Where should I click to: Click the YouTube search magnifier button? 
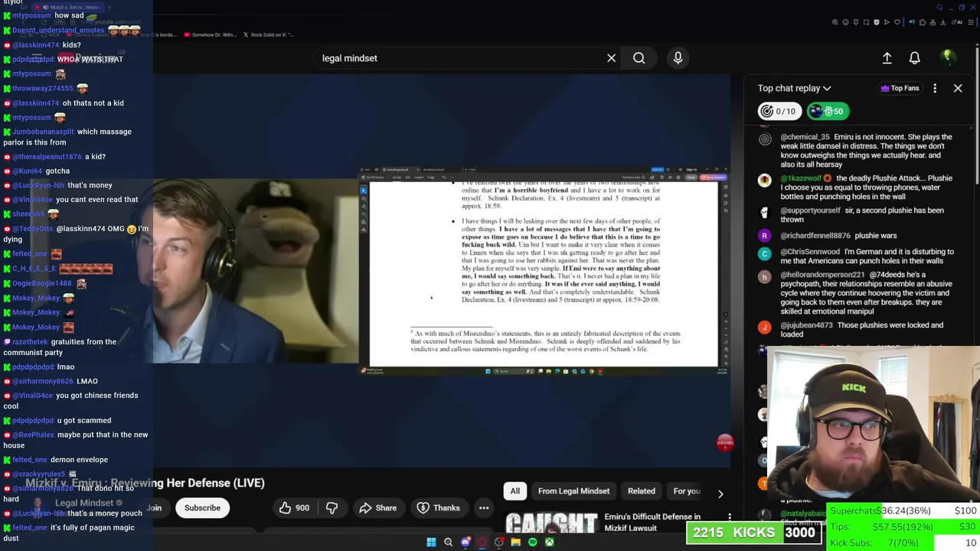point(639,58)
